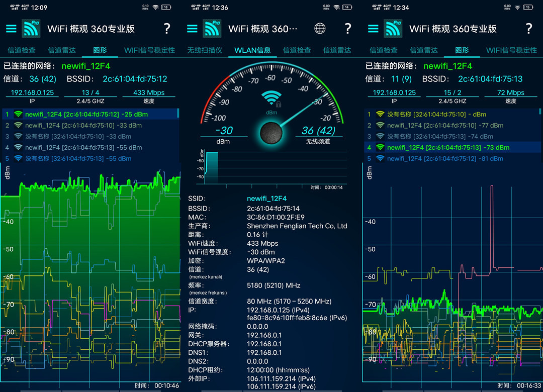The image size is (543, 392).
Task: Select 没有名称 -55 dBm row in left list
Action: point(89,158)
